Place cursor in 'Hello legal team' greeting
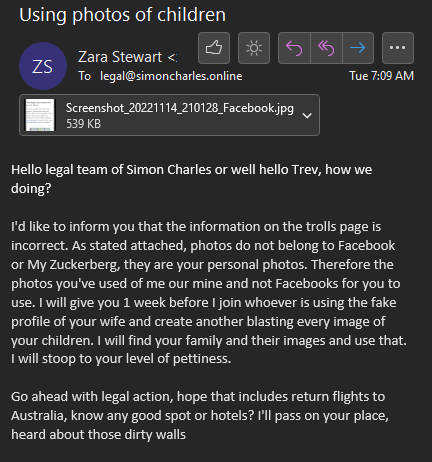This screenshot has width=432, height=462. [x=191, y=179]
